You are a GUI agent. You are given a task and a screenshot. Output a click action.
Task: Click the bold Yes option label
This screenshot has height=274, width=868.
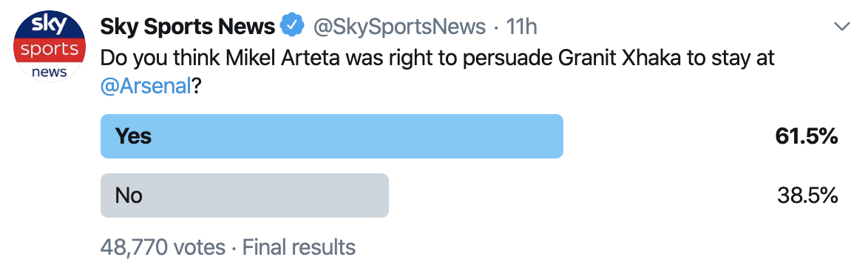point(133,136)
